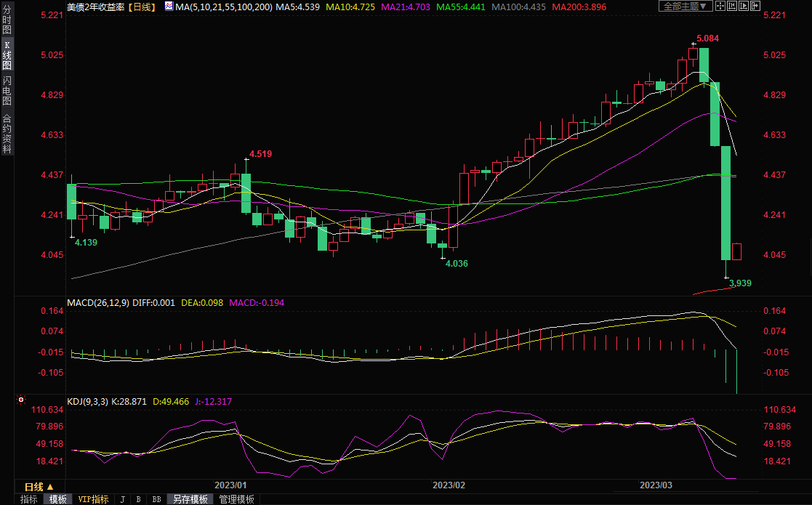Click the 5.084 high price marker

tap(708, 38)
